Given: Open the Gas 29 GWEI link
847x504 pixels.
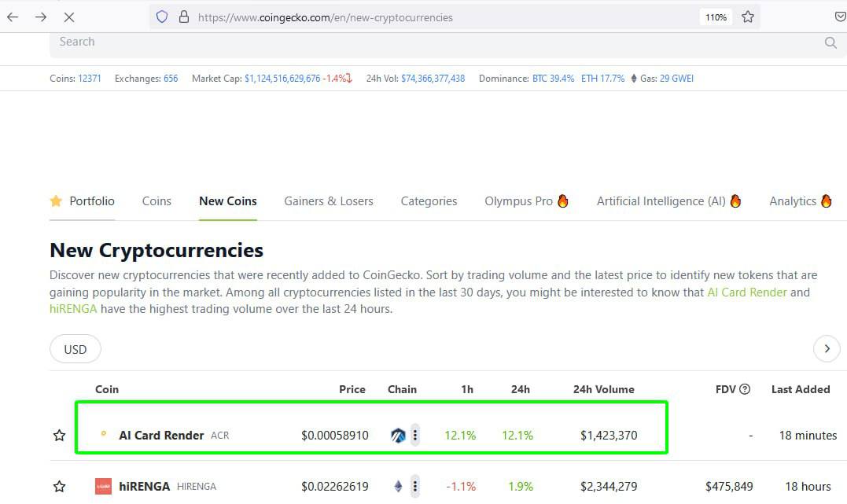Looking at the screenshot, I should point(677,79).
